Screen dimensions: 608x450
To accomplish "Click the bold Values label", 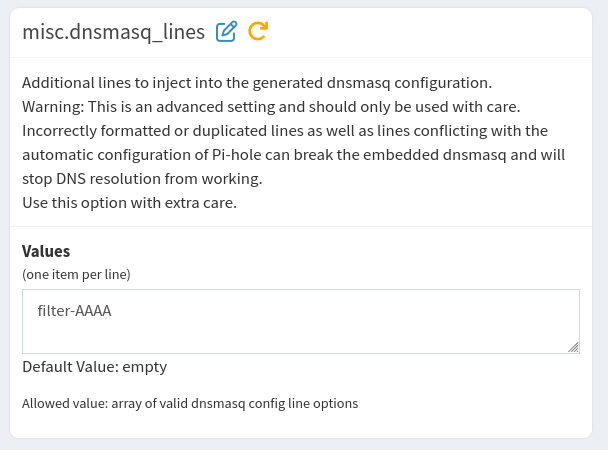I will (x=46, y=251).
